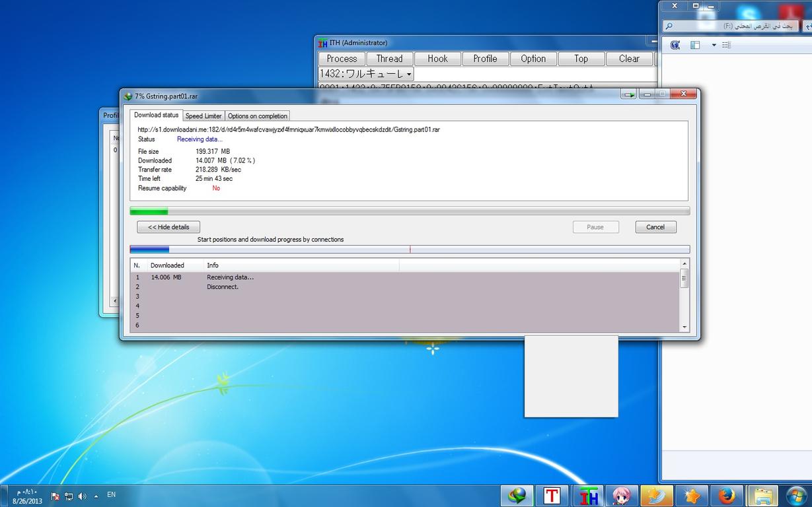Open the ITH app from taskbar
Image resolution: width=812 pixels, height=507 pixels.
588,496
